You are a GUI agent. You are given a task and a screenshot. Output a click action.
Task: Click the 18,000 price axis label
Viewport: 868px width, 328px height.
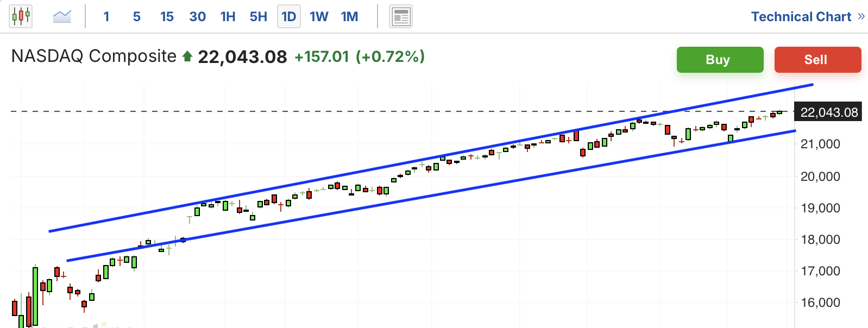820,239
